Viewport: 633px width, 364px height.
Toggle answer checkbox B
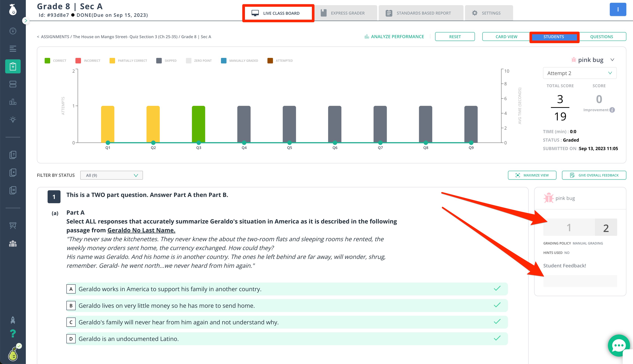click(x=71, y=306)
